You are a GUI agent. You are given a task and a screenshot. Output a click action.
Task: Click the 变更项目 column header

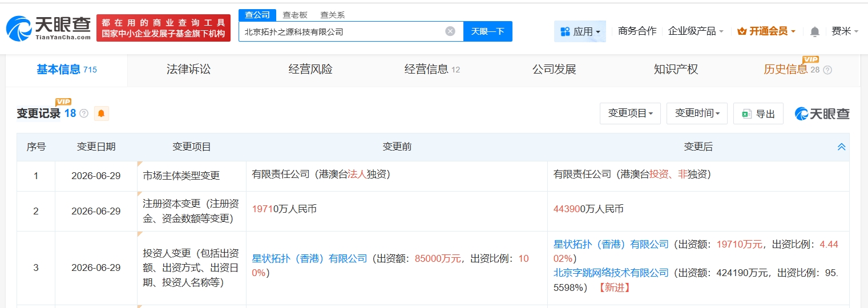click(192, 147)
